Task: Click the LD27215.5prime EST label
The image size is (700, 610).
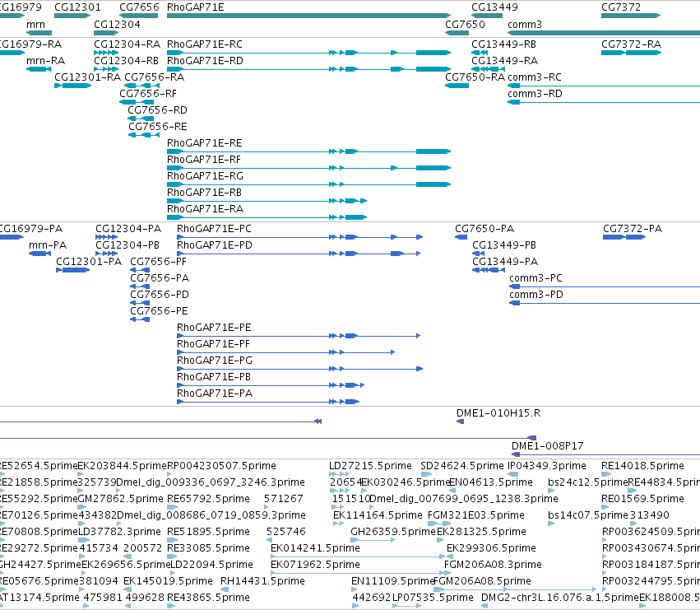Action: 370,466
